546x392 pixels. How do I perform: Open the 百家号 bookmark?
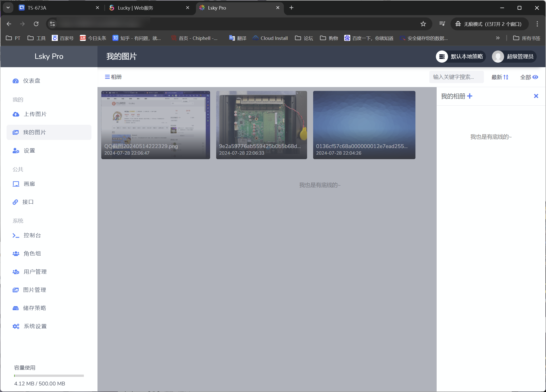pyautogui.click(x=63, y=38)
